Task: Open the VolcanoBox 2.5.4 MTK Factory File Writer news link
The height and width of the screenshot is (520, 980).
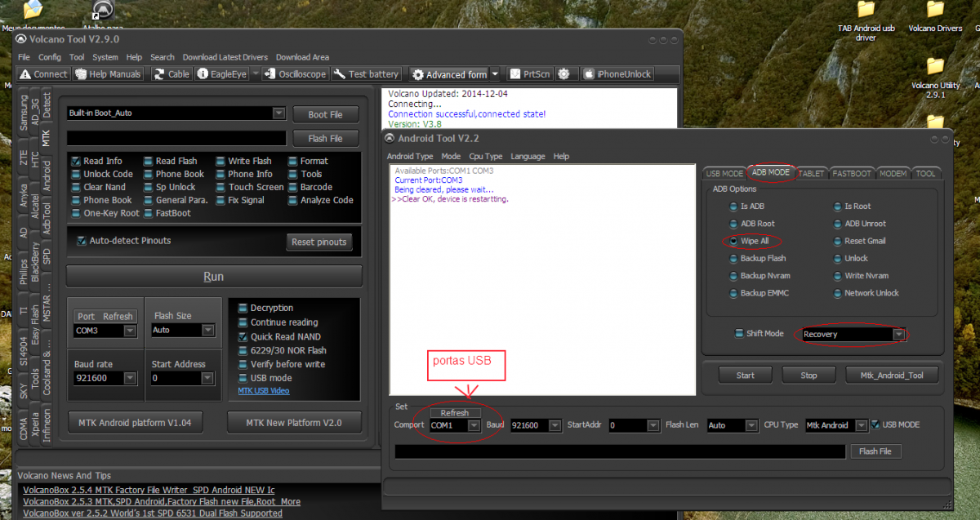Action: [149, 490]
